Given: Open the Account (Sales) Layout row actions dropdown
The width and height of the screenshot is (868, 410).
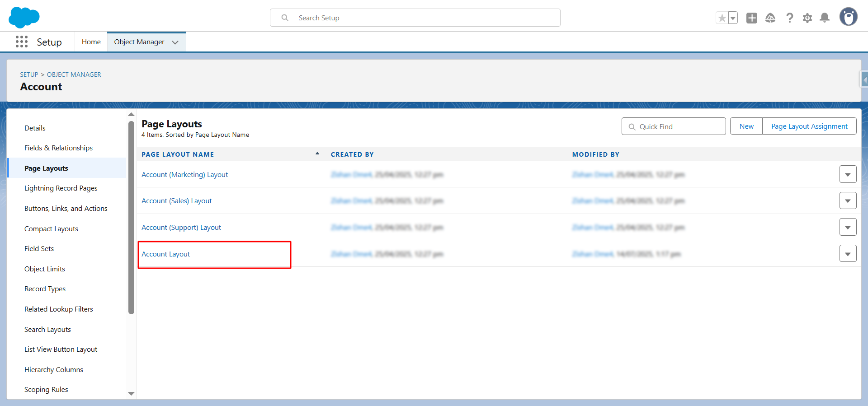Looking at the screenshot, I should coord(848,200).
